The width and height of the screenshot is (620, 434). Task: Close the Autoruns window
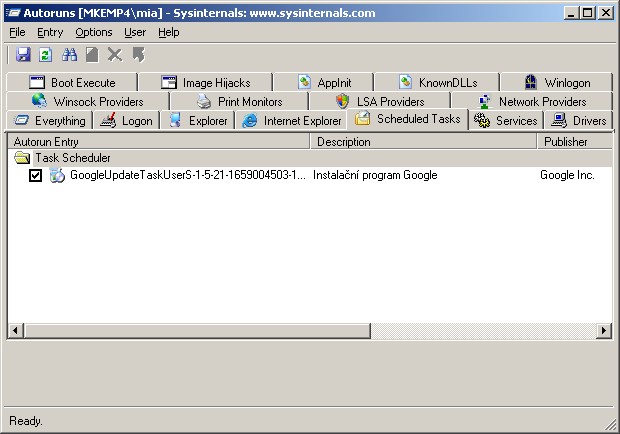(605, 13)
